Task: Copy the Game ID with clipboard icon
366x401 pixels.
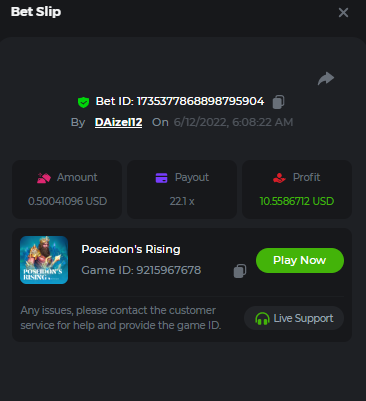Action: tap(240, 271)
